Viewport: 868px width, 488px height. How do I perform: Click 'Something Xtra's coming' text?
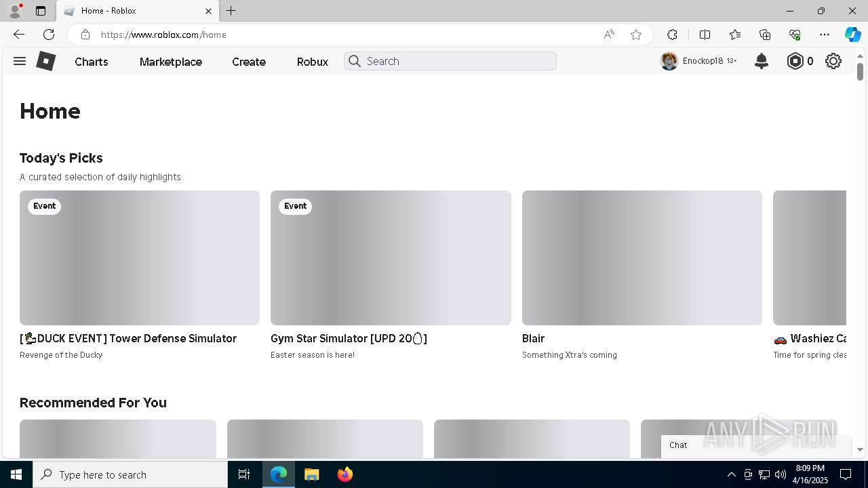click(570, 354)
